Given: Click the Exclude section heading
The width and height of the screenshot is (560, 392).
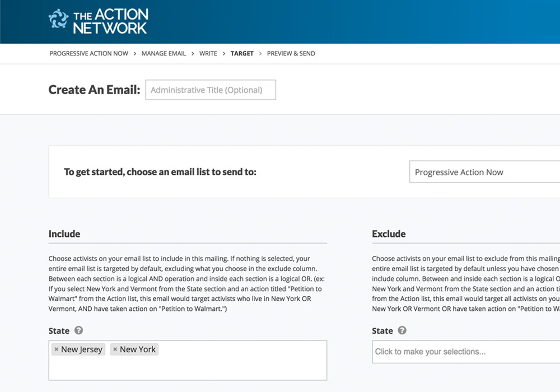Looking at the screenshot, I should point(389,234).
